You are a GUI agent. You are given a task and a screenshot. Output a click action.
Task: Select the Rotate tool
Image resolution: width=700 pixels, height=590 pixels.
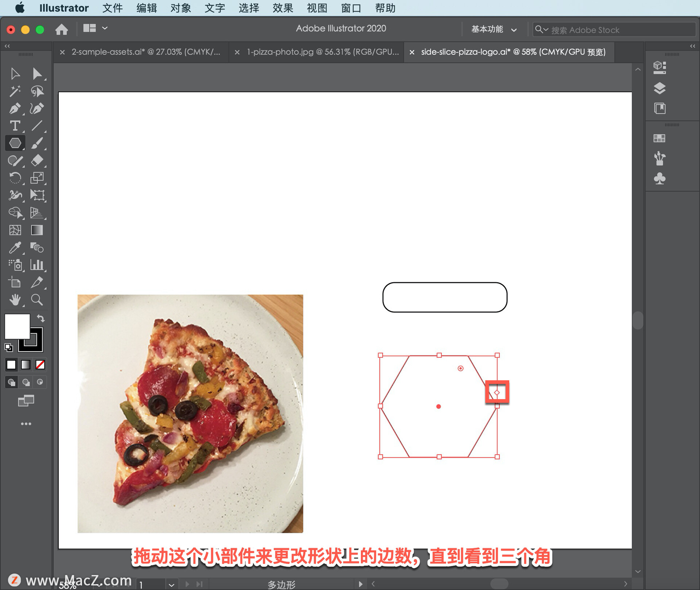[15, 178]
